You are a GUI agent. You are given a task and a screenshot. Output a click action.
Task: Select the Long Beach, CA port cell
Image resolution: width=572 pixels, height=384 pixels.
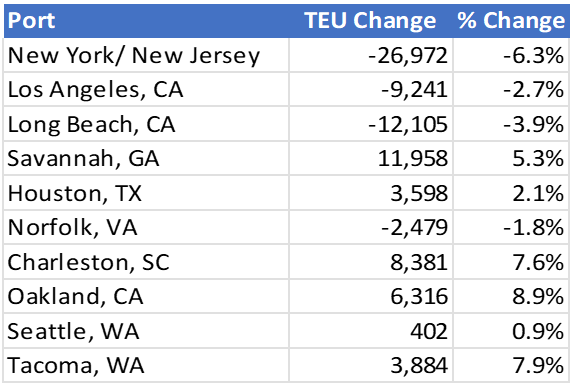[146, 124]
